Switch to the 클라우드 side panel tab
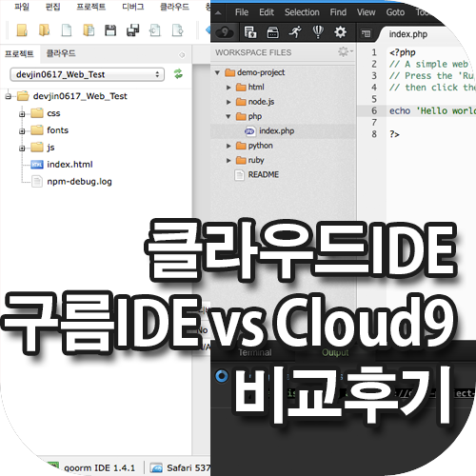The width and height of the screenshot is (476, 476). (61, 53)
